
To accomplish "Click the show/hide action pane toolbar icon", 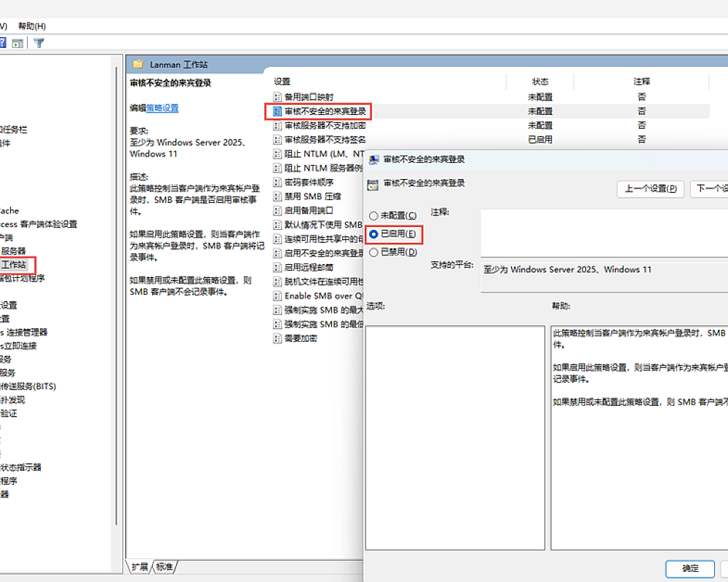I will 18,43.
